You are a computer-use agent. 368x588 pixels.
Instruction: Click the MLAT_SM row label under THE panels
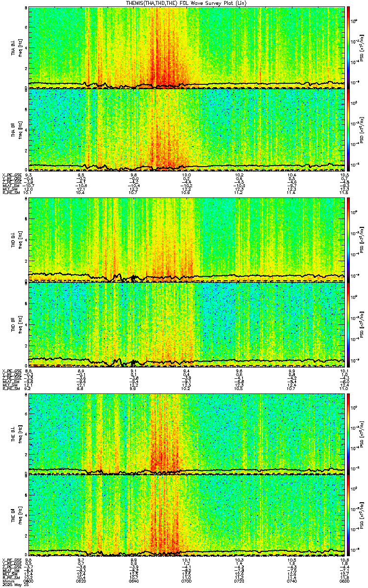(x=10, y=570)
